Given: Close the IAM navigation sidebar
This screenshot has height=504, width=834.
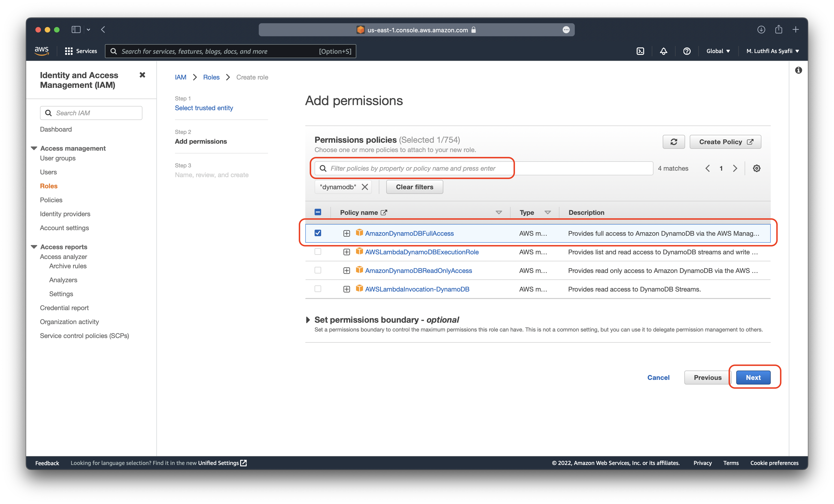Looking at the screenshot, I should pyautogui.click(x=142, y=75).
